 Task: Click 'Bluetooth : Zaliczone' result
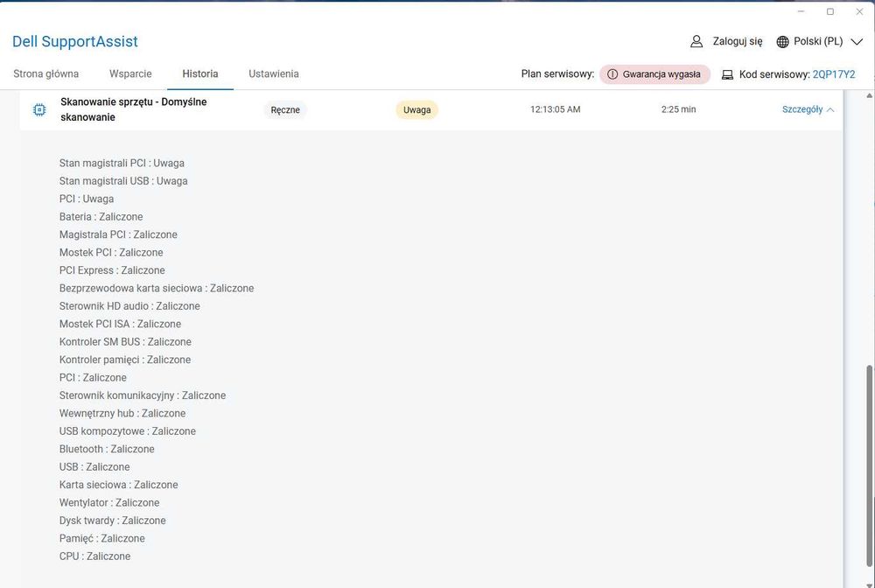coord(107,449)
